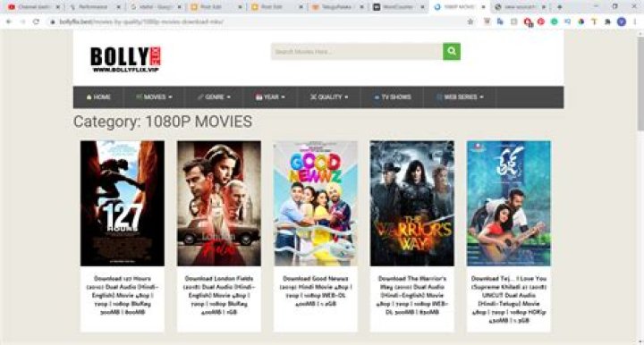Switch to the rightmost browser tab
Viewport: 644px width, 345px height.
click(520, 7)
